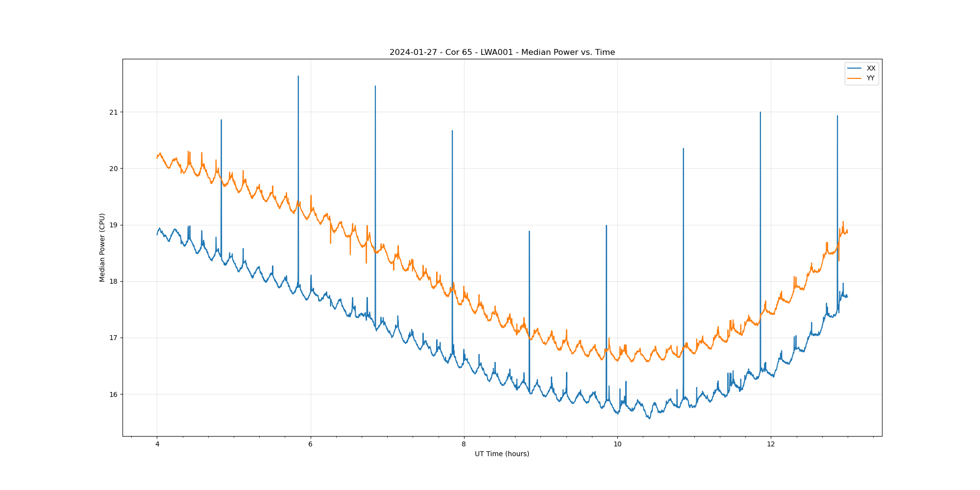Click the y-axis tick label 18
This screenshot has height=490, width=980.
(114, 282)
